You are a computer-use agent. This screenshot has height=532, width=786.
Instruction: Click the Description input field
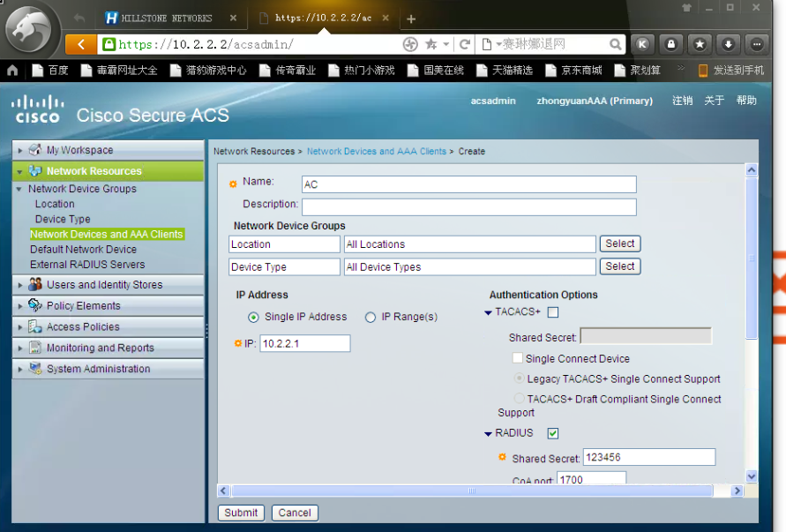469,206
